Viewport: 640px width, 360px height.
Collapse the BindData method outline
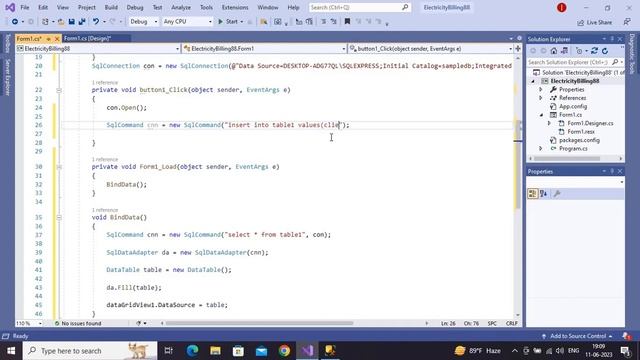tap(59, 218)
